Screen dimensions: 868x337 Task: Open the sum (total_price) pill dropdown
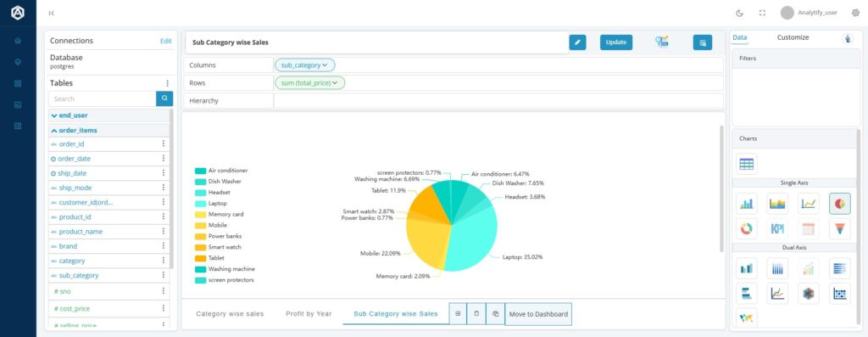310,82
